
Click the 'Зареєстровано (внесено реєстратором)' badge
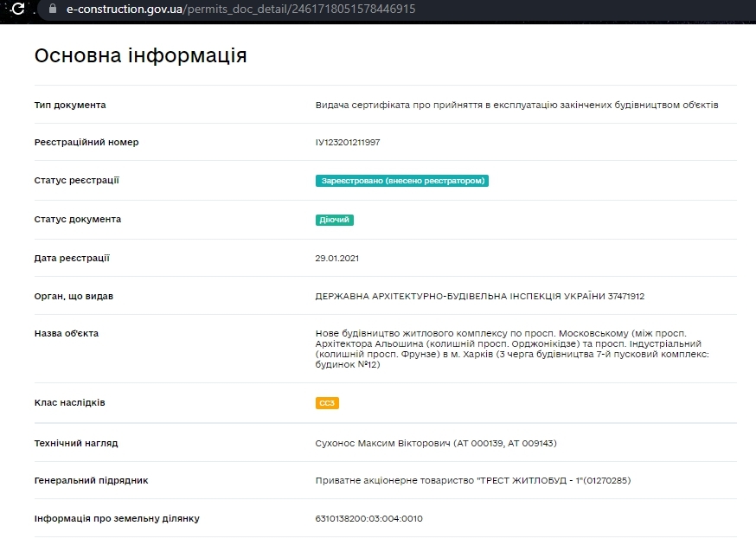pyautogui.click(x=402, y=181)
